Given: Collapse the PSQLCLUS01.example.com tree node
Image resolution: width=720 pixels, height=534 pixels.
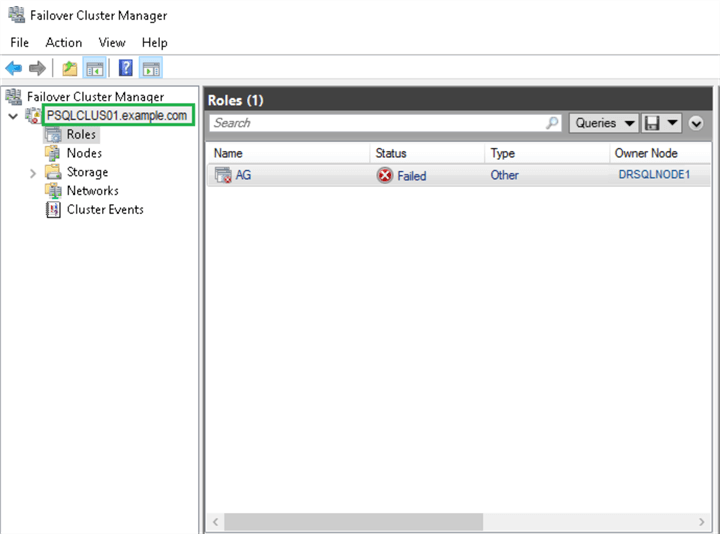Looking at the screenshot, I should pyautogui.click(x=13, y=116).
